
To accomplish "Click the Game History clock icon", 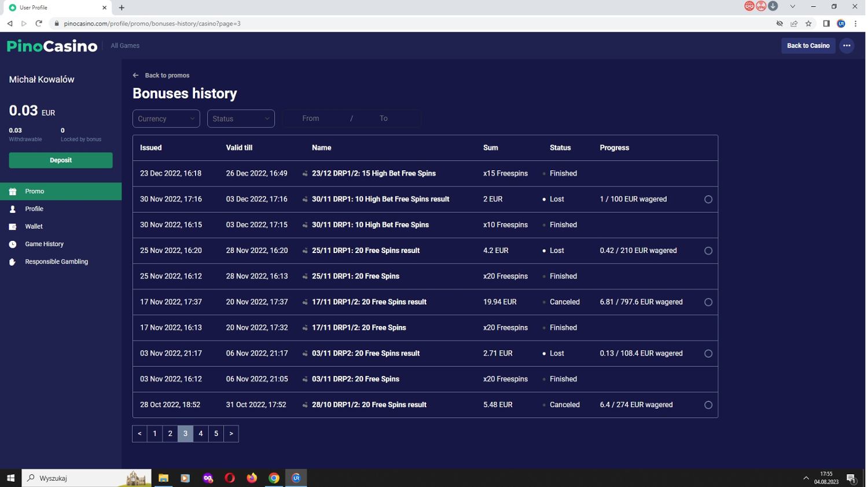I will coord(13,244).
